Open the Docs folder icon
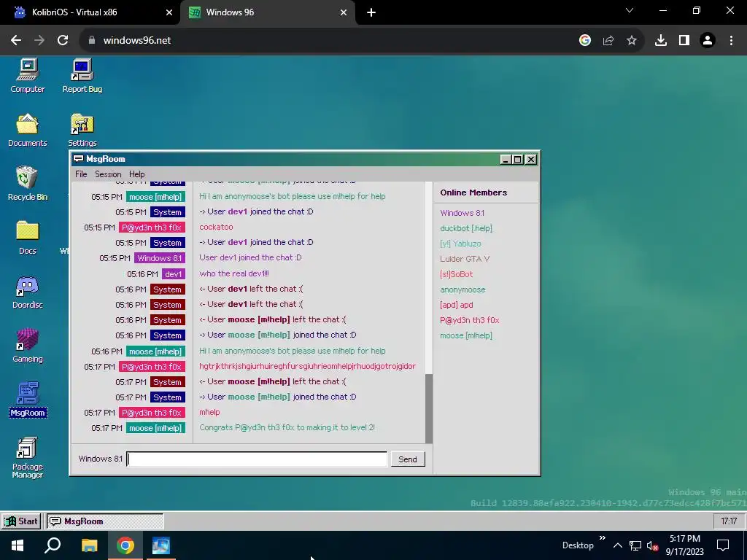Image resolution: width=747 pixels, height=560 pixels. (27, 238)
